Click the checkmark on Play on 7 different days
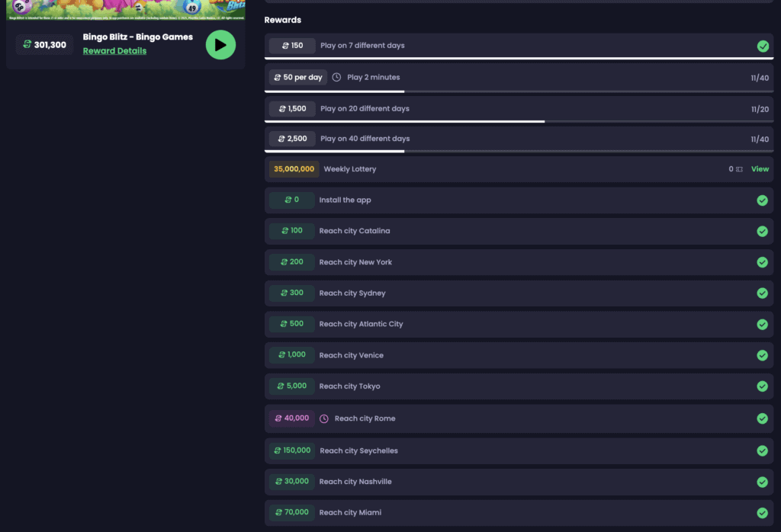 click(763, 46)
